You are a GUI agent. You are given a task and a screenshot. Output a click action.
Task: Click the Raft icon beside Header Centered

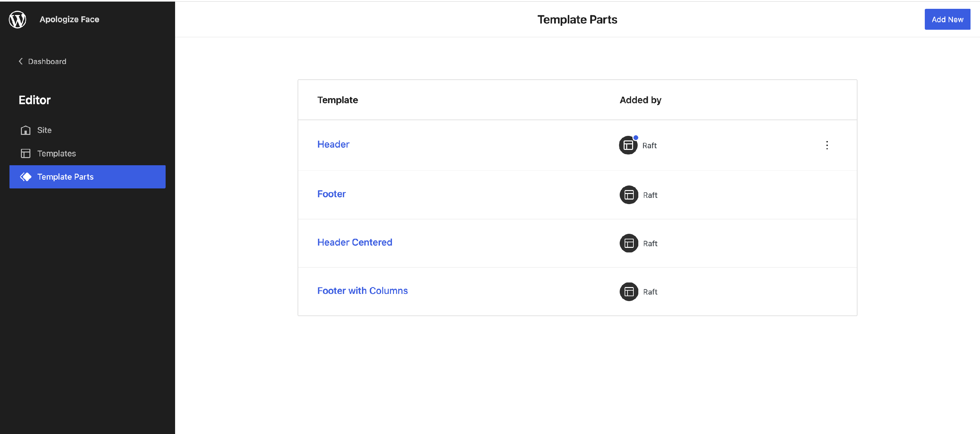(x=629, y=243)
